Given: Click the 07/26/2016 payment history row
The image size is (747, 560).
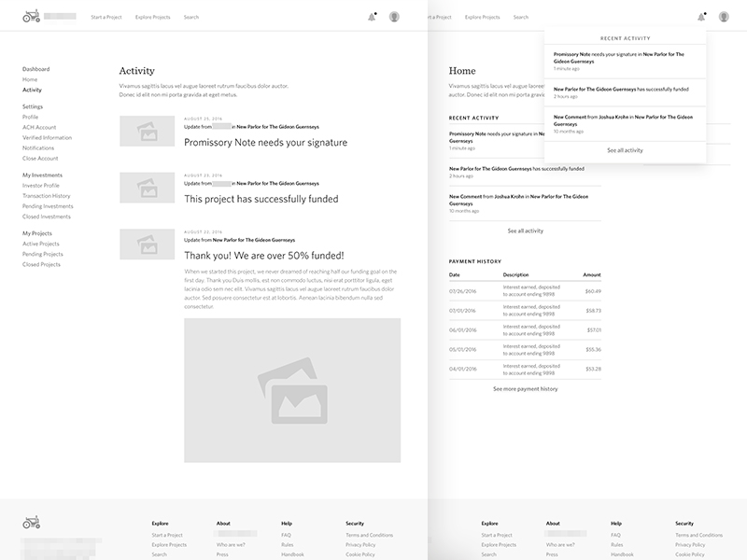Looking at the screenshot, I should tap(525, 291).
